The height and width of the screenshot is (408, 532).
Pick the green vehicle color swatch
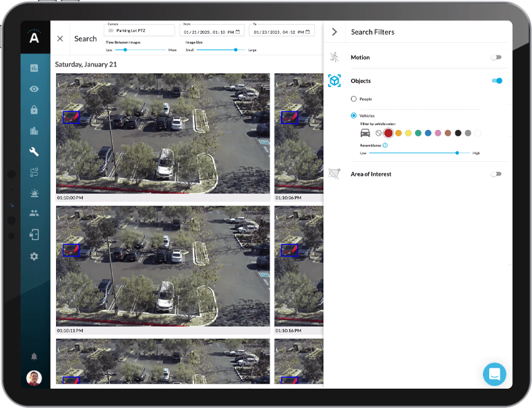418,133
